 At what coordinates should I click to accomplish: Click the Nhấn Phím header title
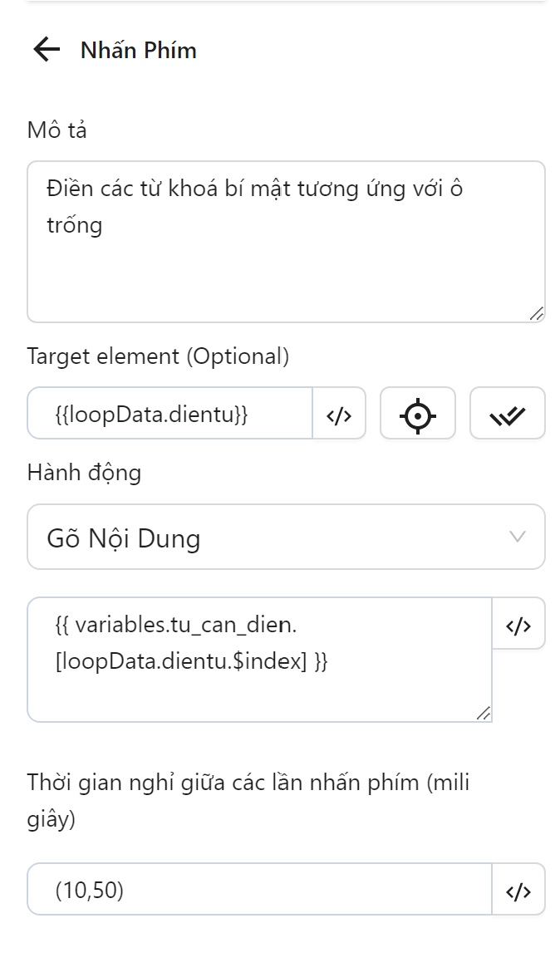[137, 50]
